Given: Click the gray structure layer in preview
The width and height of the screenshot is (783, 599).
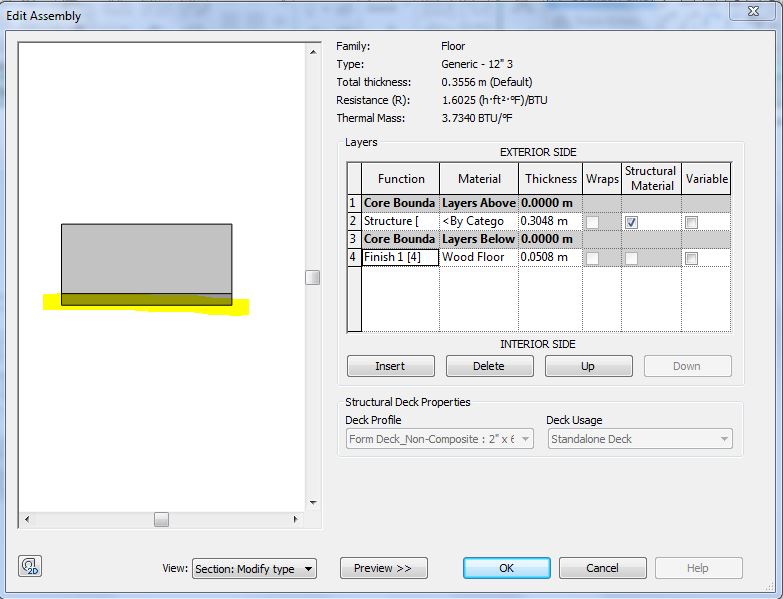Looking at the screenshot, I should [146, 259].
